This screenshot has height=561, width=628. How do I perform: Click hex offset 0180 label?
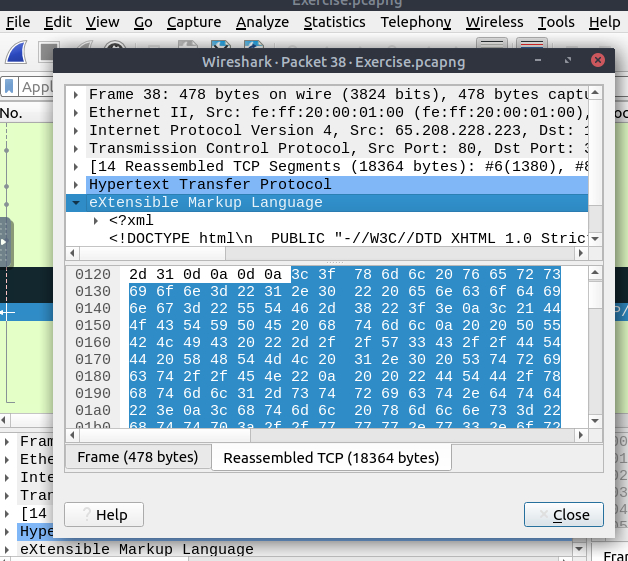tap(93, 376)
